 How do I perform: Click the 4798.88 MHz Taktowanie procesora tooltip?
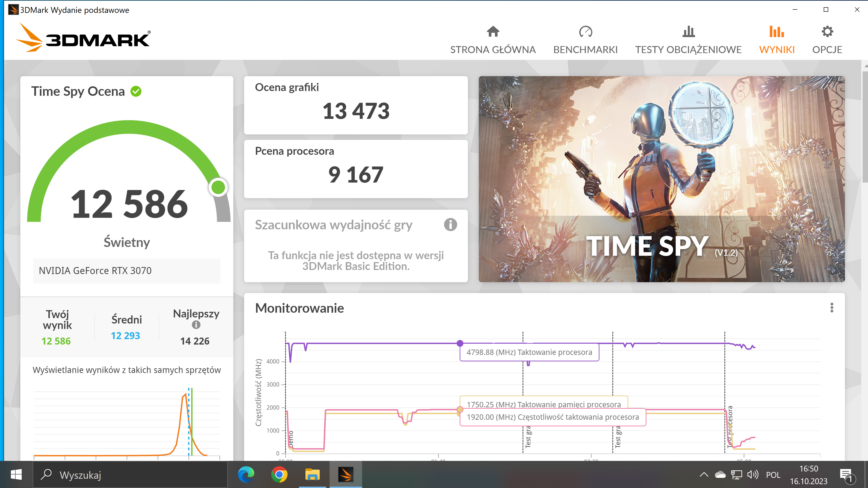pos(529,352)
